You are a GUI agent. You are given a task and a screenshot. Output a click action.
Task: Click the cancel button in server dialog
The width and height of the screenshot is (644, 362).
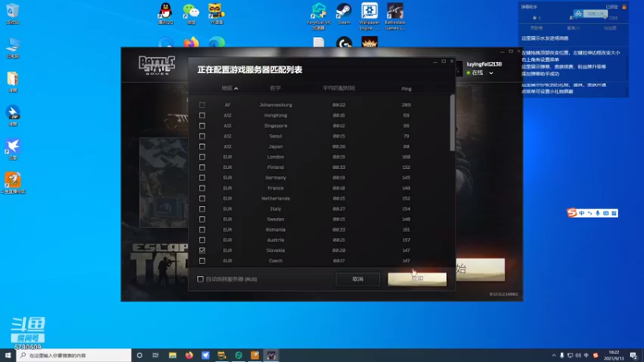(357, 279)
